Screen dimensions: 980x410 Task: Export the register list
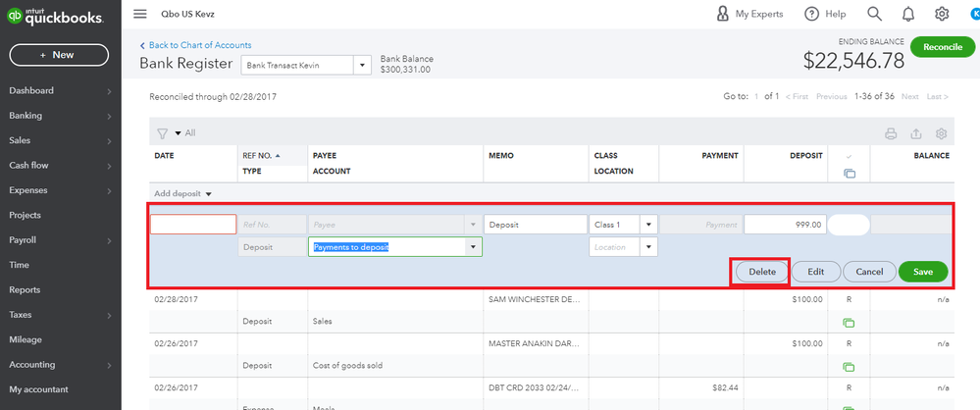tap(916, 133)
